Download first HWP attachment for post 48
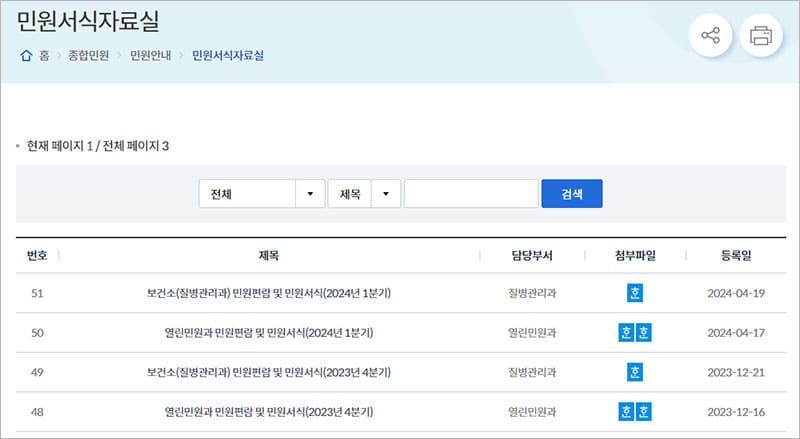This screenshot has width=800, height=439. (x=625, y=411)
